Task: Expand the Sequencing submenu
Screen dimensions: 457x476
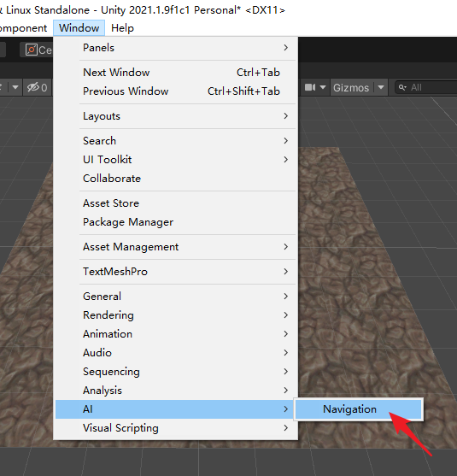Action: tap(175, 372)
